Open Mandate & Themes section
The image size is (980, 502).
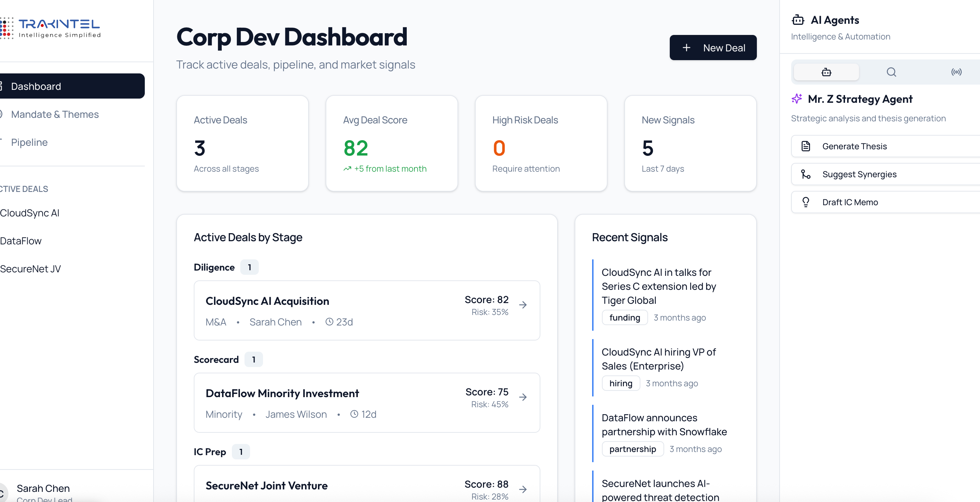[x=55, y=114]
